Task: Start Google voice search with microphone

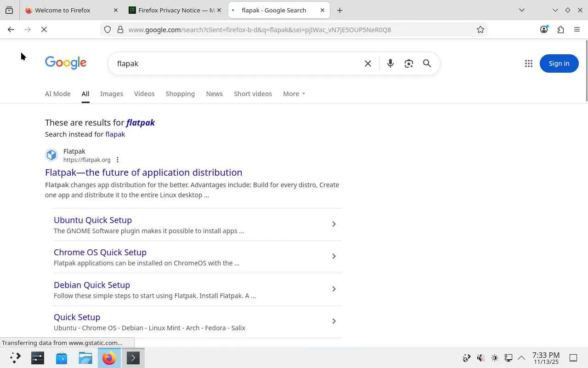Action: (390, 63)
